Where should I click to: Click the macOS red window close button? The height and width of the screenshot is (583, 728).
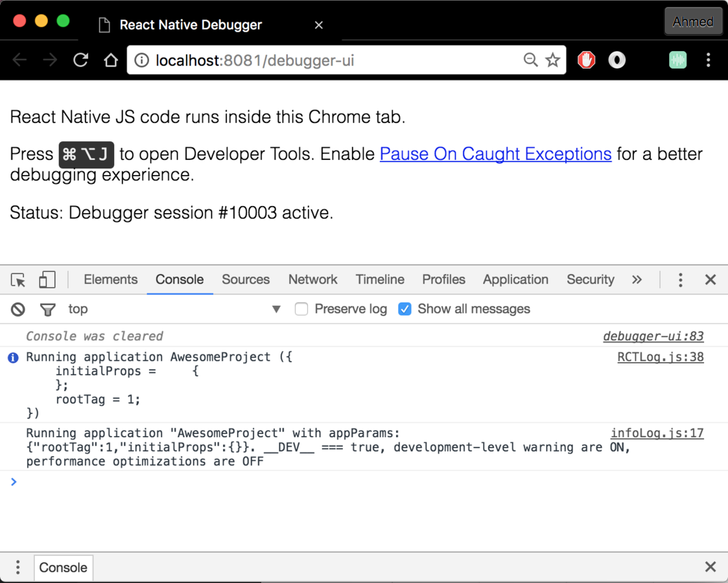click(19, 21)
